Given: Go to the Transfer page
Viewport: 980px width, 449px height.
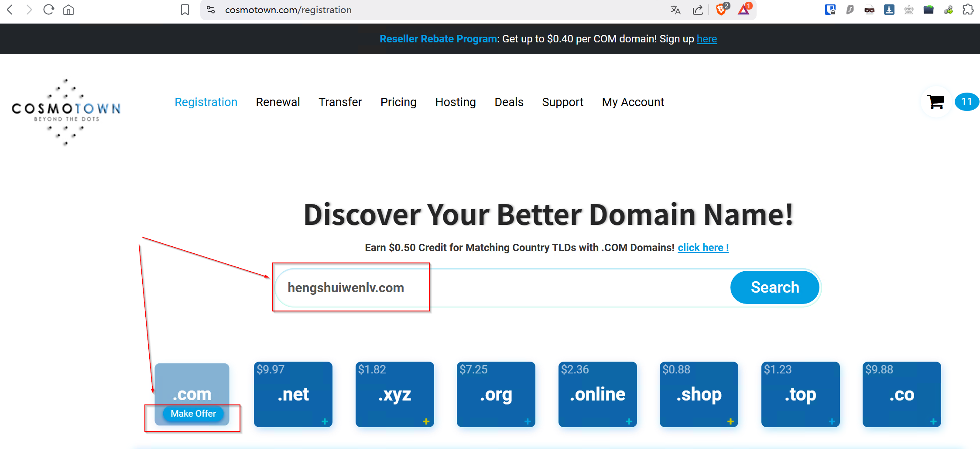Looking at the screenshot, I should [340, 102].
